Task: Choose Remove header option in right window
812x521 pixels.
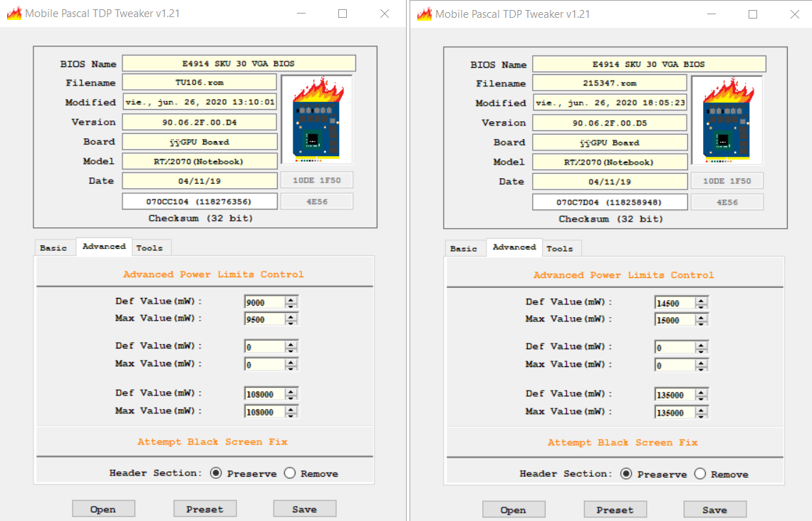Action: coord(700,474)
